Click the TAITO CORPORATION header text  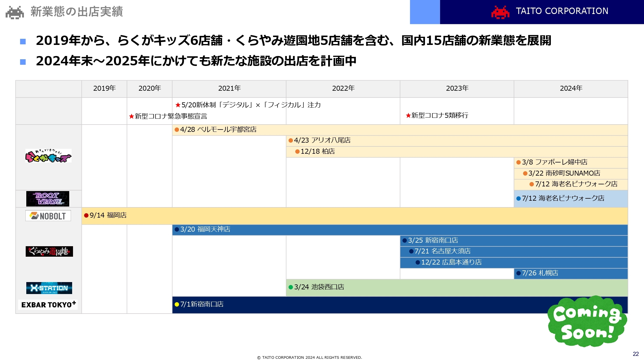click(x=562, y=11)
